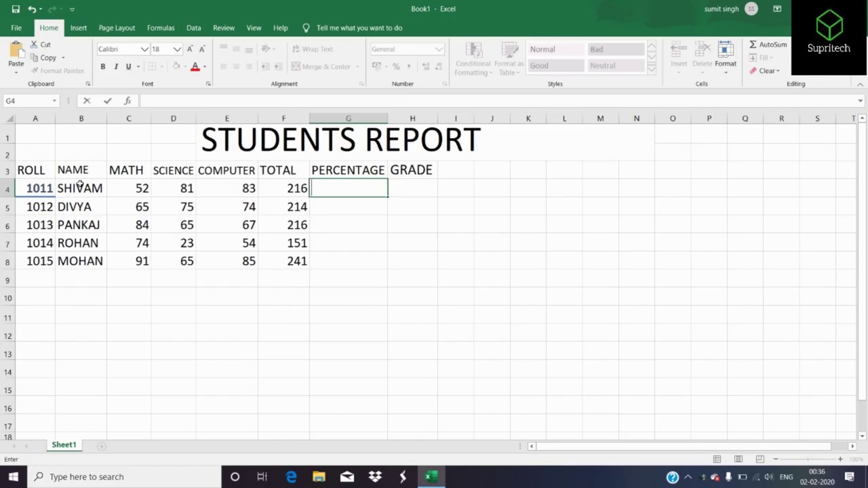Open Conditional Formatting menu

tap(473, 59)
